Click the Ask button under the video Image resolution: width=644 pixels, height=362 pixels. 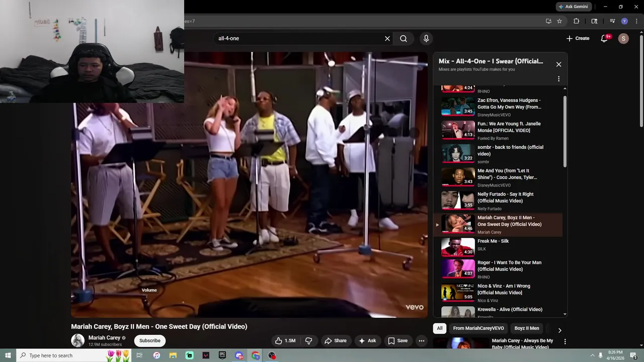(x=367, y=341)
